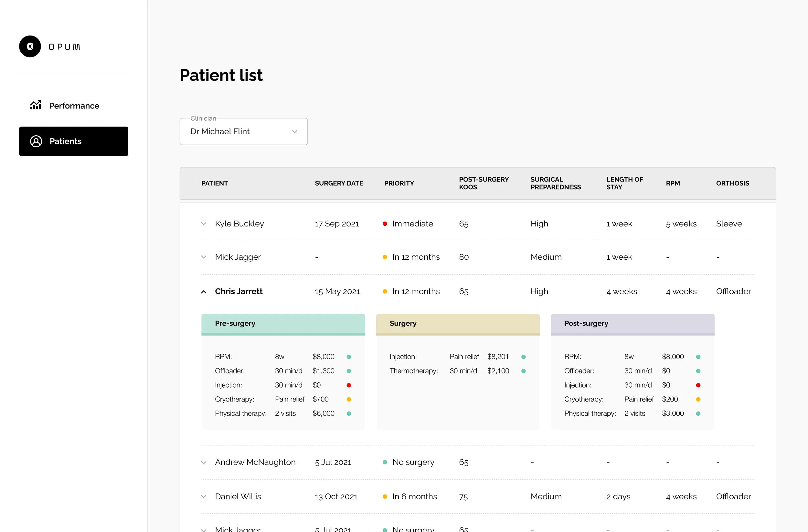Click the Performance chart icon
This screenshot has width=808, height=532.
36,105
